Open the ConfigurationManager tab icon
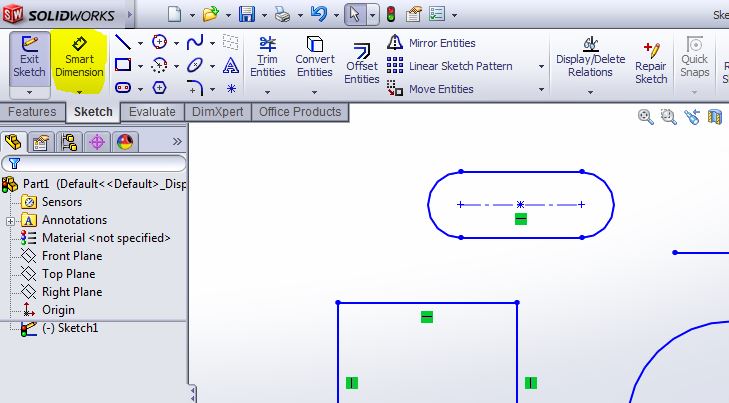 click(69, 142)
